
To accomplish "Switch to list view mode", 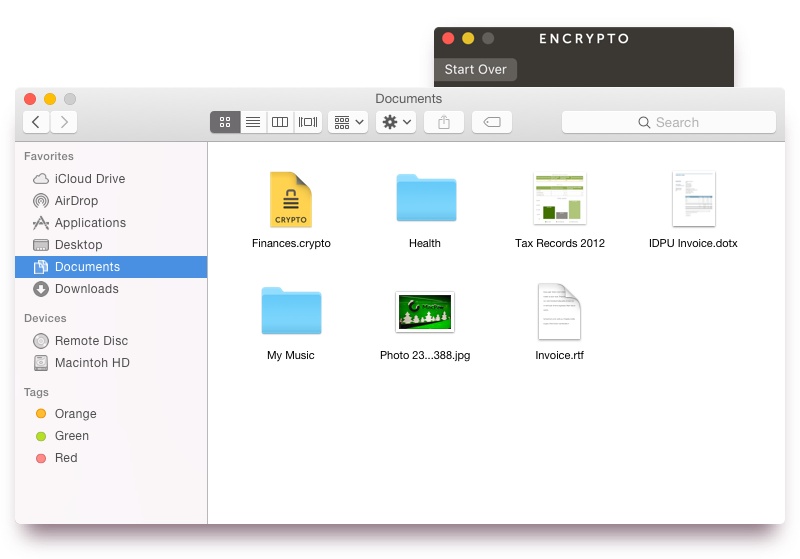I will pyautogui.click(x=253, y=122).
